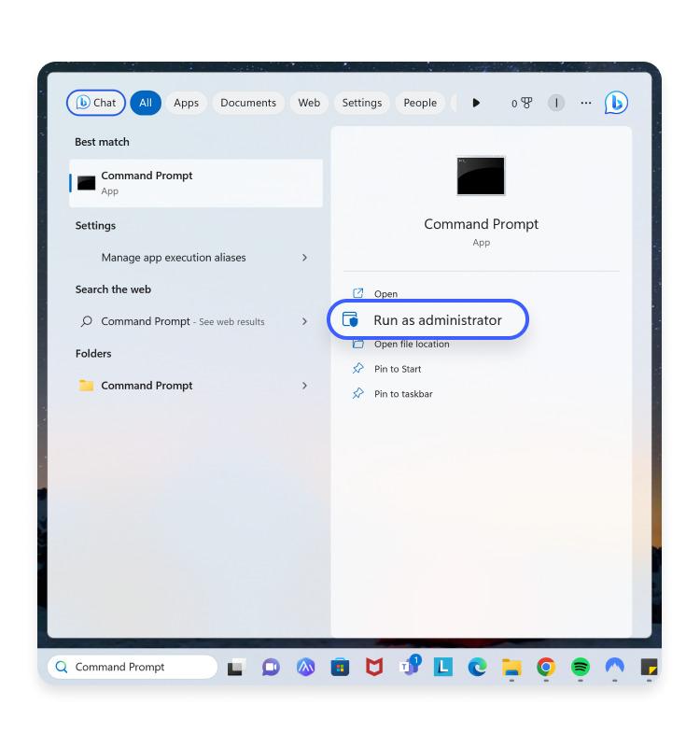Viewport: 700px width, 747px height.
Task: Open Spotify from the taskbar
Action: click(x=580, y=668)
